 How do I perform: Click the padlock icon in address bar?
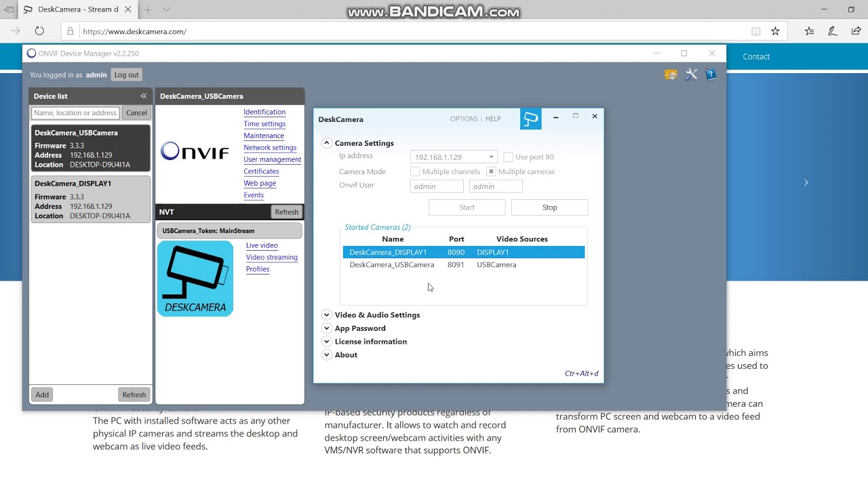[x=71, y=31]
